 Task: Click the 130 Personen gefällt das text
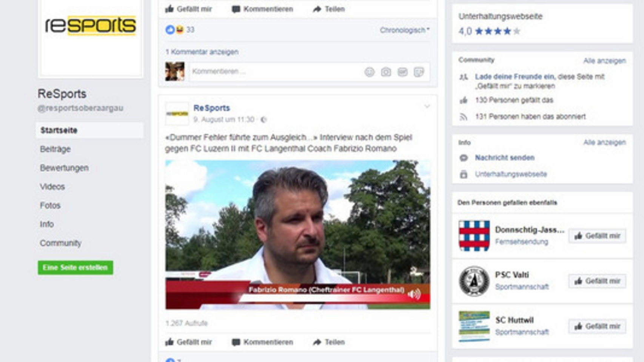tap(514, 100)
